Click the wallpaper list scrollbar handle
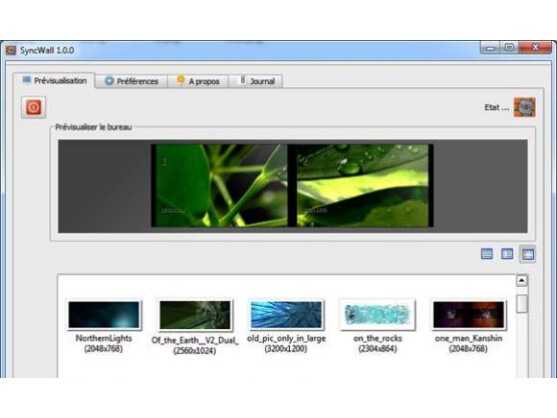Viewport: 557px width, 418px height. pyautogui.click(x=522, y=304)
